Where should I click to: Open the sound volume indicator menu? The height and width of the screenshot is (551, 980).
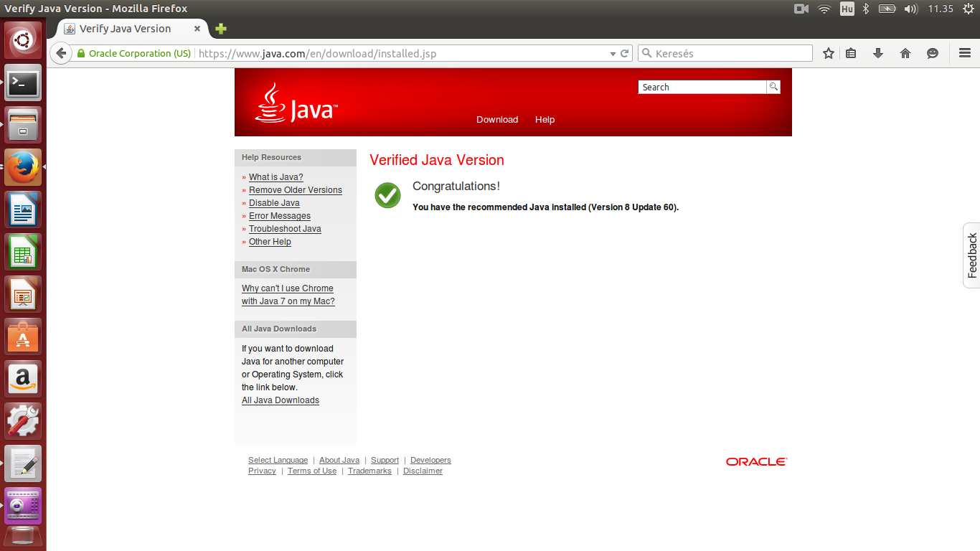(910, 9)
